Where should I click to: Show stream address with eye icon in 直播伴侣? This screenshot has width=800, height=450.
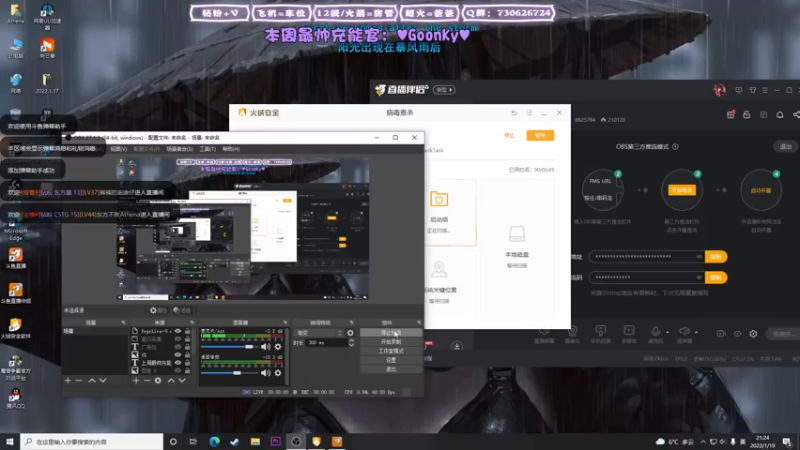699,257
